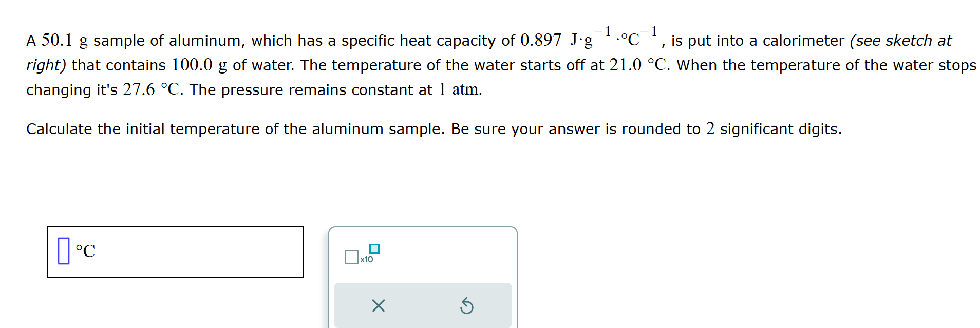The width and height of the screenshot is (980, 328).
Task: Activate the highlighted exponent square
Action: [375, 248]
